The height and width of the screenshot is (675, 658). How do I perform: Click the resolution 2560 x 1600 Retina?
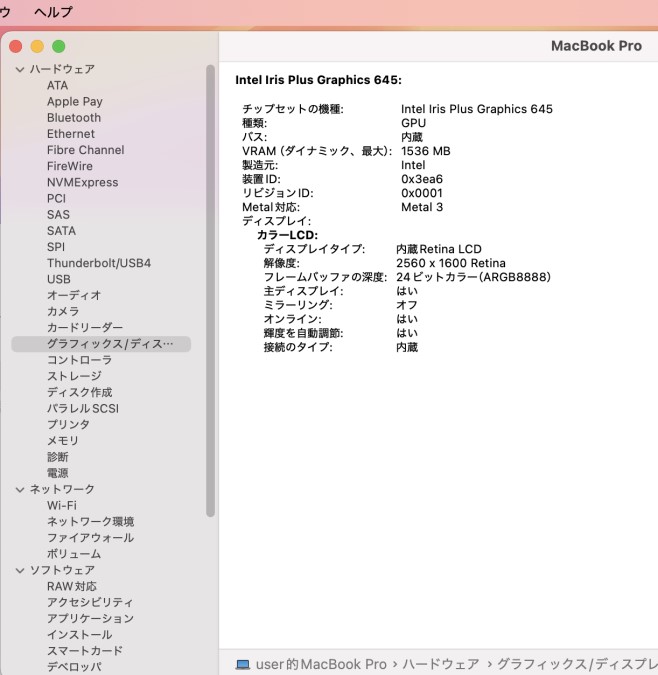coord(451,263)
